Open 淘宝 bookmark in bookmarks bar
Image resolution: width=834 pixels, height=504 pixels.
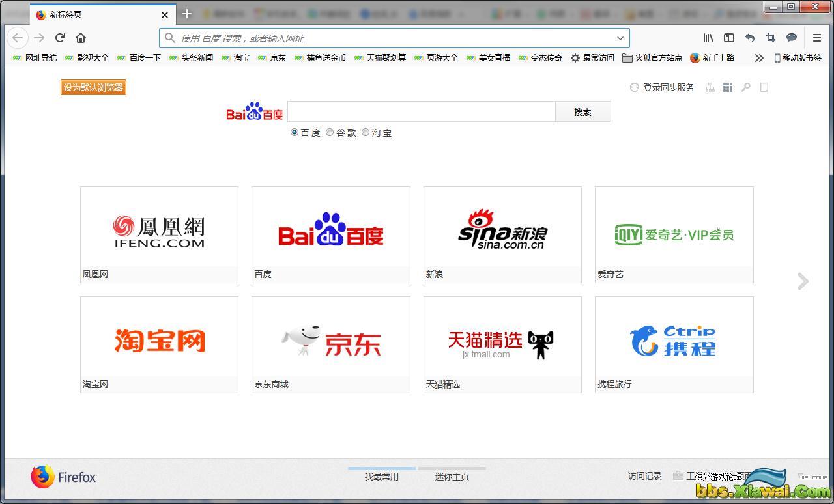(x=236, y=58)
